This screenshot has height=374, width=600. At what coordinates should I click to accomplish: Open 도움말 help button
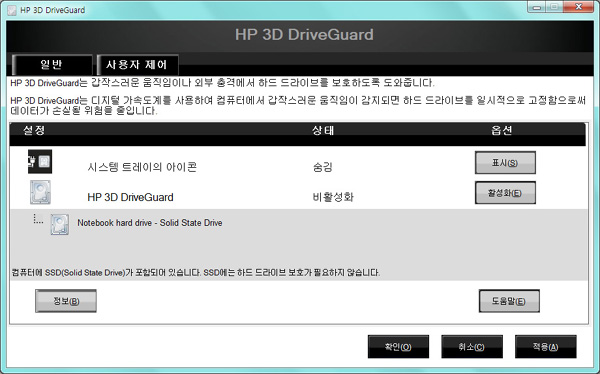click(x=509, y=301)
